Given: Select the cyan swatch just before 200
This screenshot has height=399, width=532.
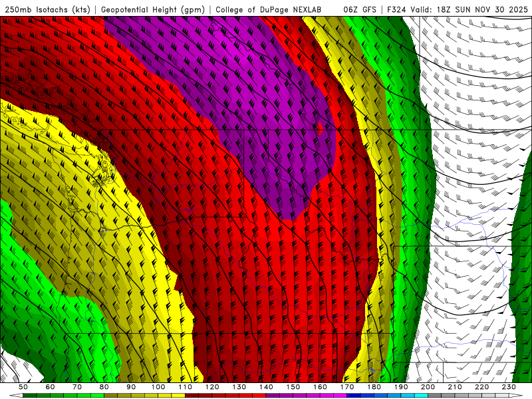Looking at the screenshot, I should pyautogui.click(x=421, y=396).
